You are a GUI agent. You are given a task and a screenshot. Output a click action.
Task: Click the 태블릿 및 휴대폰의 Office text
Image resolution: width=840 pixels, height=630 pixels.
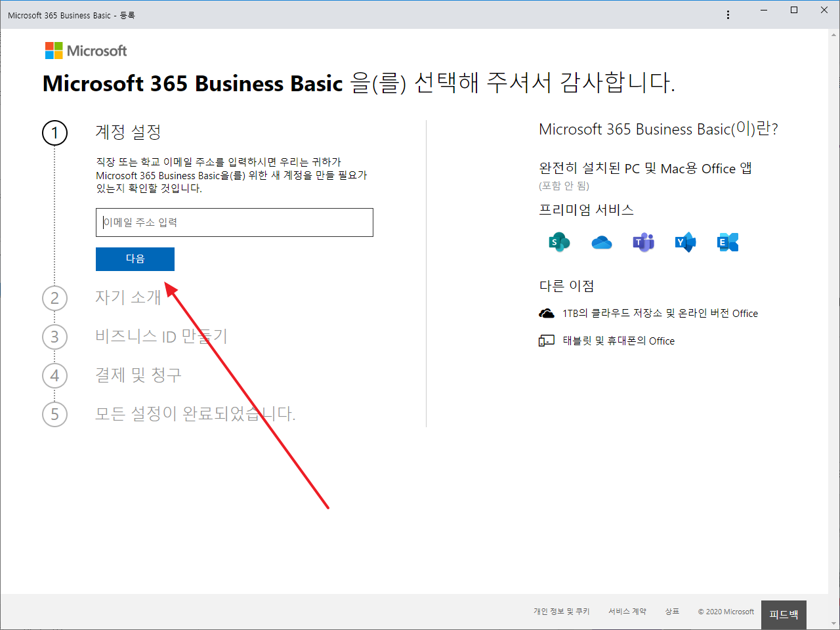click(x=619, y=341)
